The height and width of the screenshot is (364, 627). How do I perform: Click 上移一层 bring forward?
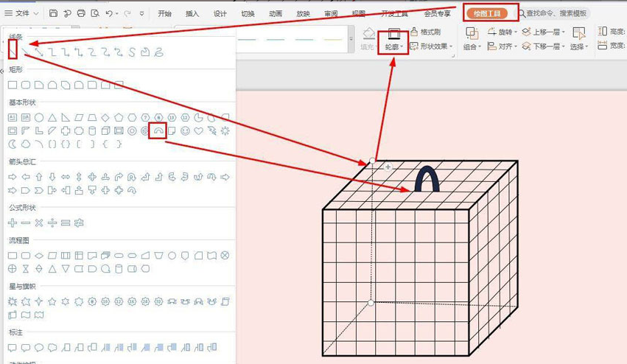(544, 32)
